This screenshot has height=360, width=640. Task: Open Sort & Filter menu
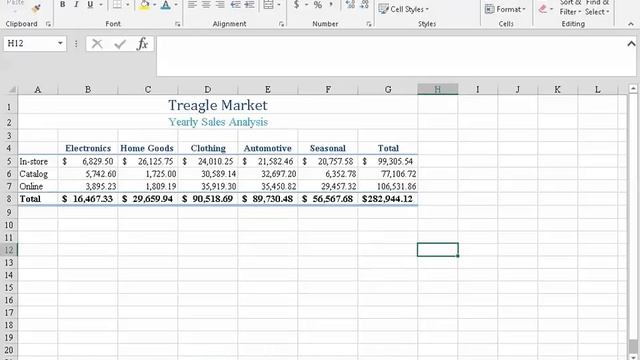570,8
